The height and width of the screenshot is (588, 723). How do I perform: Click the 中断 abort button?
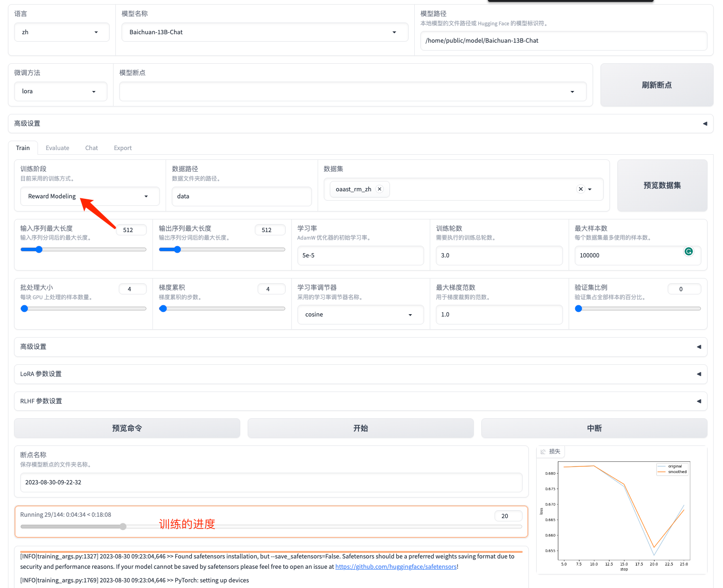pos(594,428)
